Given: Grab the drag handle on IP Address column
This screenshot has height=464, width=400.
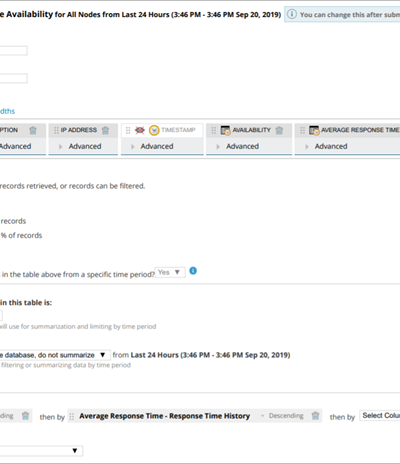Looking at the screenshot, I should click(56, 130).
